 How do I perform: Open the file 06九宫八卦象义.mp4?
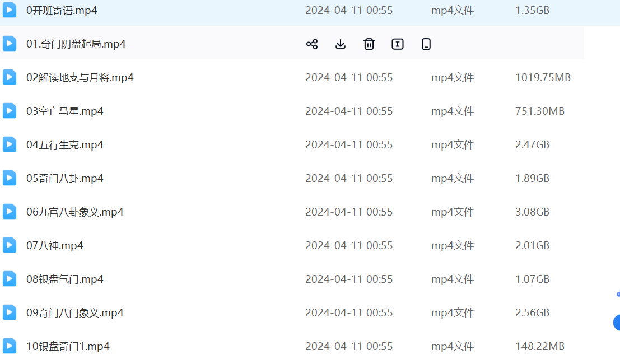(x=74, y=212)
